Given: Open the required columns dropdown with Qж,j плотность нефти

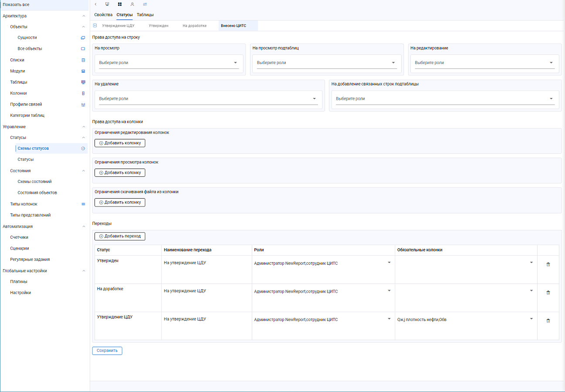Looking at the screenshot, I should pos(465,319).
